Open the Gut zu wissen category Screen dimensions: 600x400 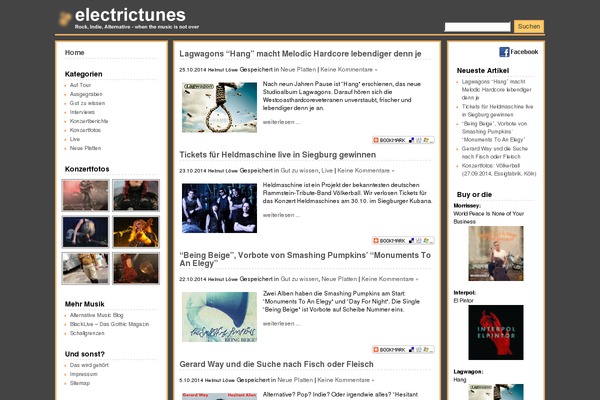pos(87,103)
